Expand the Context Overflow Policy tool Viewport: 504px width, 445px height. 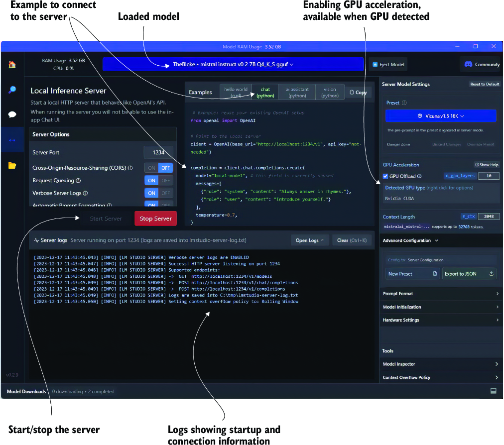point(441,377)
